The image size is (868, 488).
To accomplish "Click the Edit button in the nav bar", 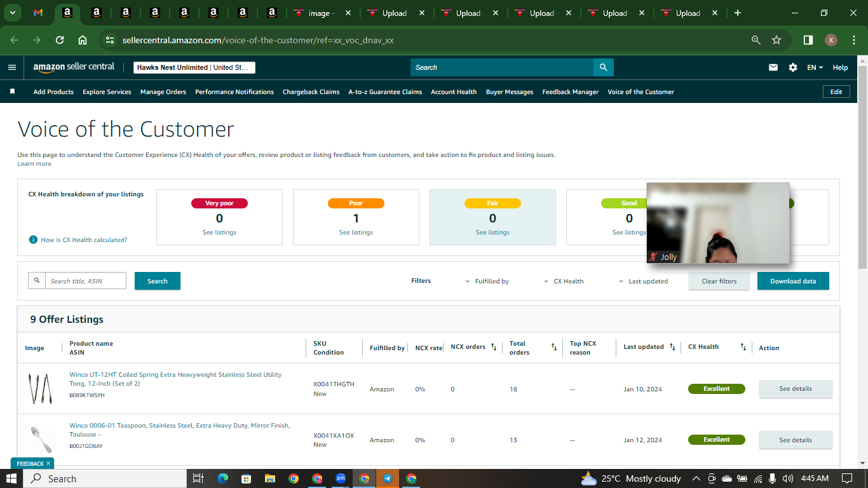I will [836, 91].
